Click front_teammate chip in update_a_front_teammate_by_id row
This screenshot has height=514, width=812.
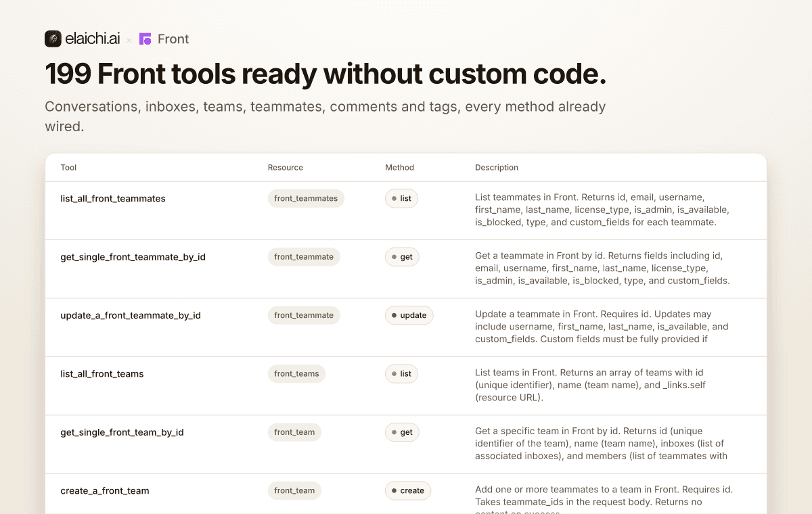(304, 315)
